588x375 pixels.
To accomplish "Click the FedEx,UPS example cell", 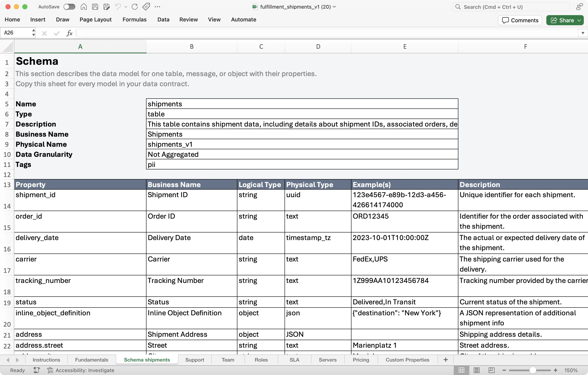I will [x=405, y=265].
